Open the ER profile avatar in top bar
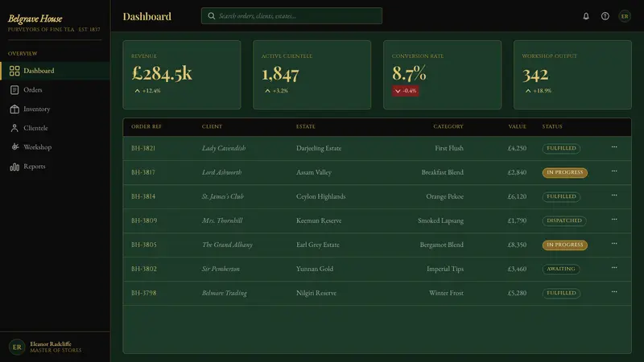This screenshot has height=362, width=644. (x=625, y=16)
